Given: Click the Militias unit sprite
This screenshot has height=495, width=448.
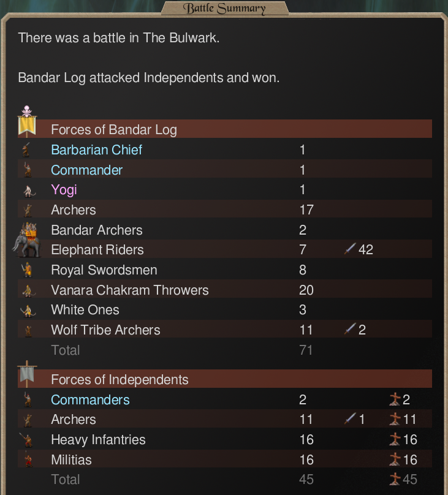Looking at the screenshot, I should (x=28, y=459).
